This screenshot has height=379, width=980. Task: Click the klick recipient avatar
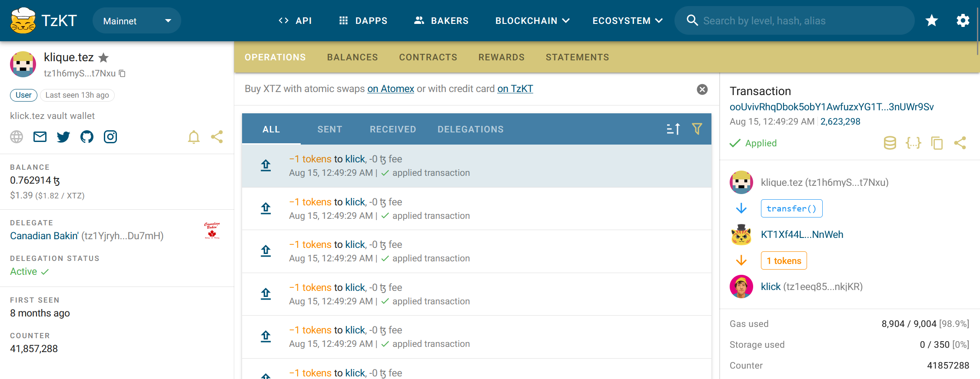tap(741, 287)
